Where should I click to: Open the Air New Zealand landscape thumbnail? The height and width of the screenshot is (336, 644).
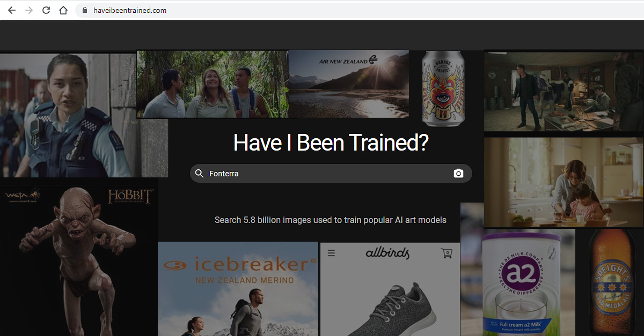point(349,84)
